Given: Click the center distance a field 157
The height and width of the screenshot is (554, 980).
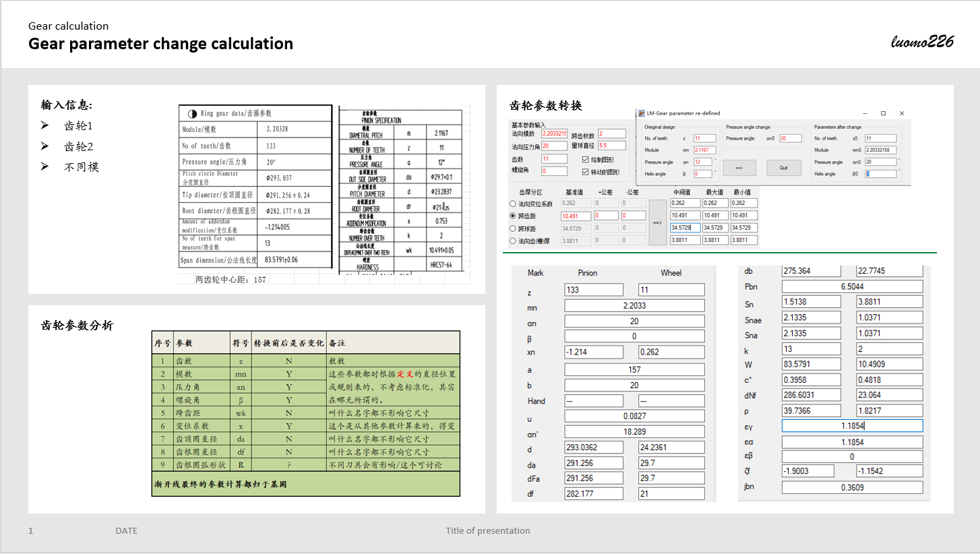Looking at the screenshot, I should coord(634,369).
